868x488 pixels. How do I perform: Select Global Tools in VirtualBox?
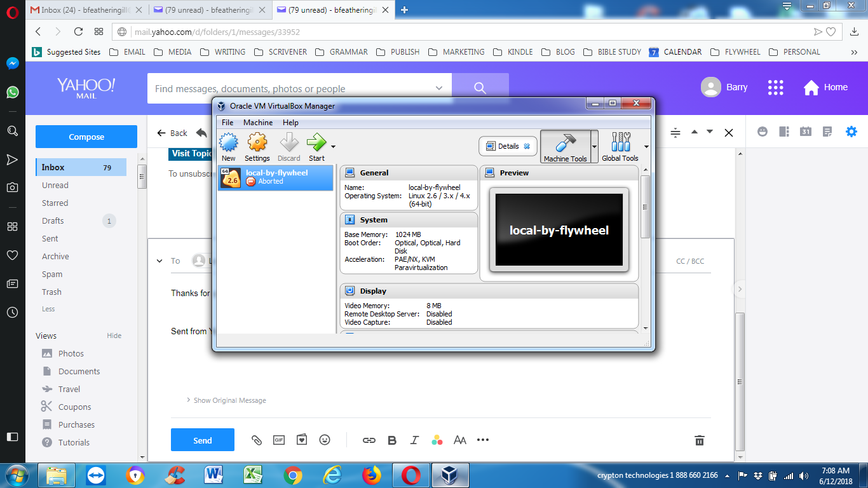[x=620, y=147]
